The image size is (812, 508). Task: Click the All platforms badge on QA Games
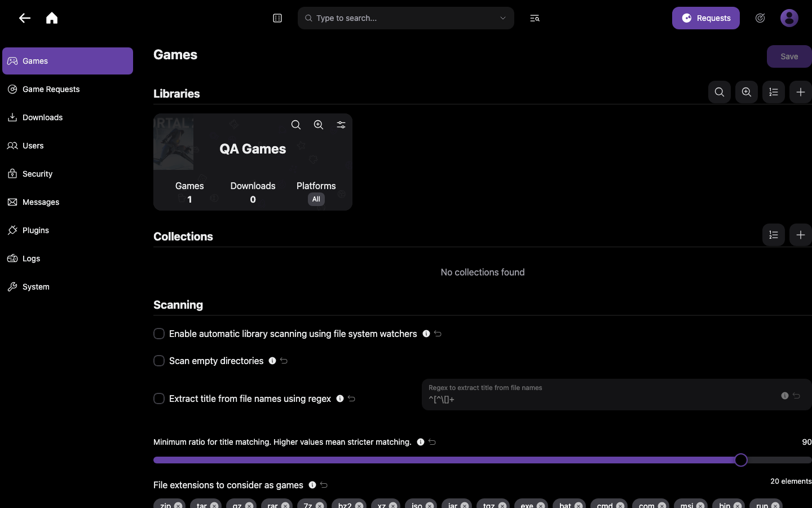pos(316,199)
